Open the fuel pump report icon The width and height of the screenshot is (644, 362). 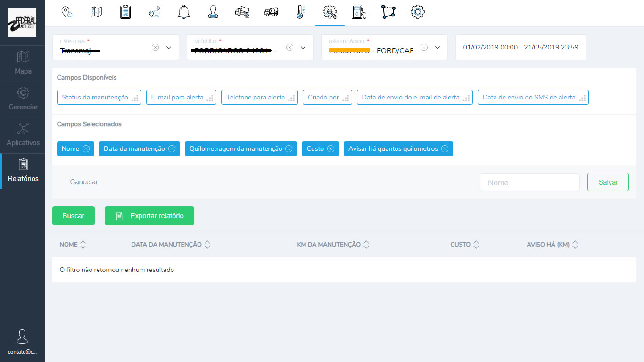point(359,12)
